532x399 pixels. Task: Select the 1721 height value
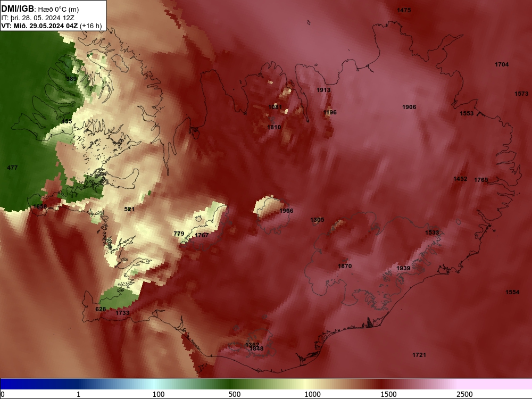419,355
